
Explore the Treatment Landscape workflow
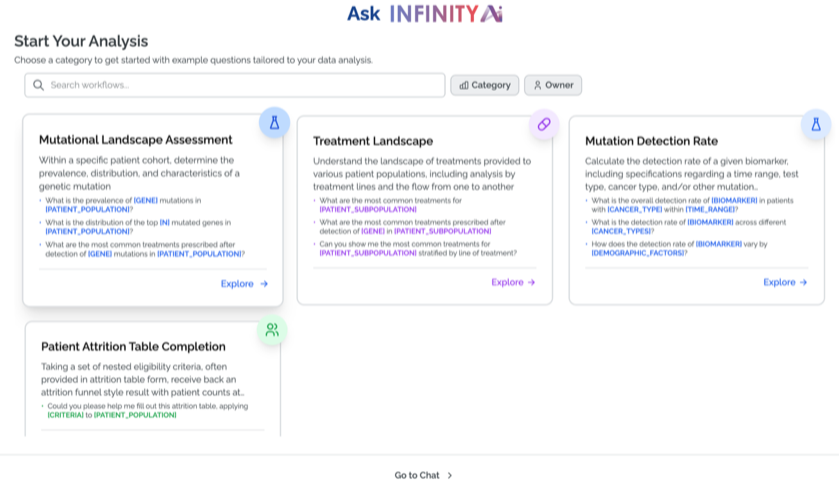click(x=513, y=282)
